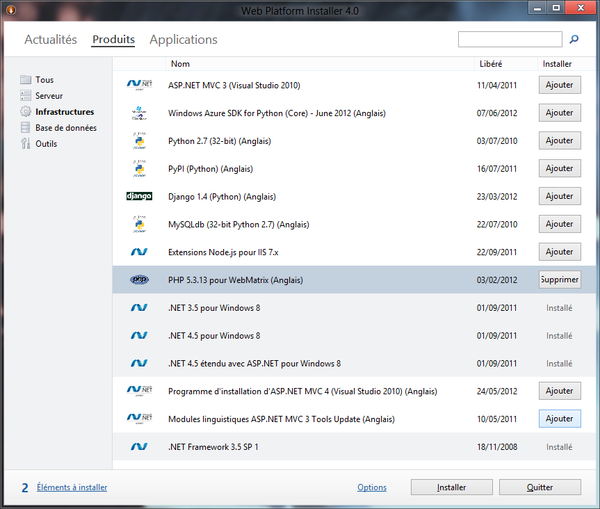Click the Tous folder icon
Viewport: 600px width, 509px height.
(26, 80)
